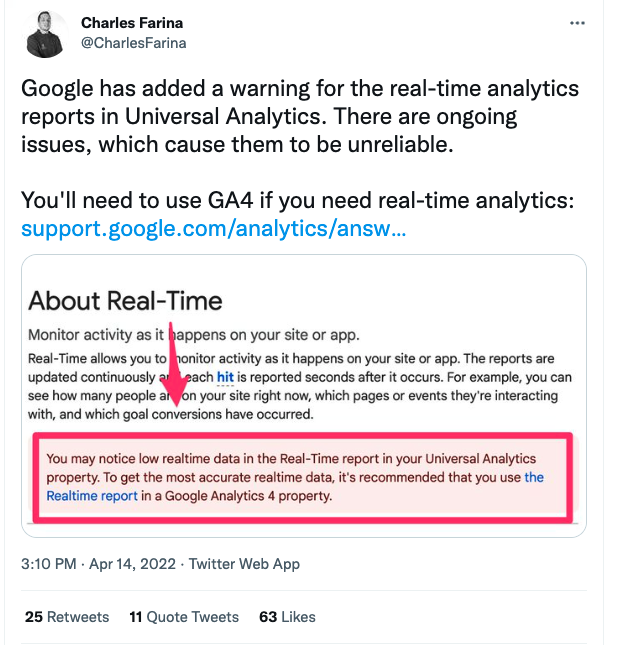This screenshot has height=645, width=630.
Task: Click the "About Real-Time" heading in image
Action: pyautogui.click(x=125, y=300)
